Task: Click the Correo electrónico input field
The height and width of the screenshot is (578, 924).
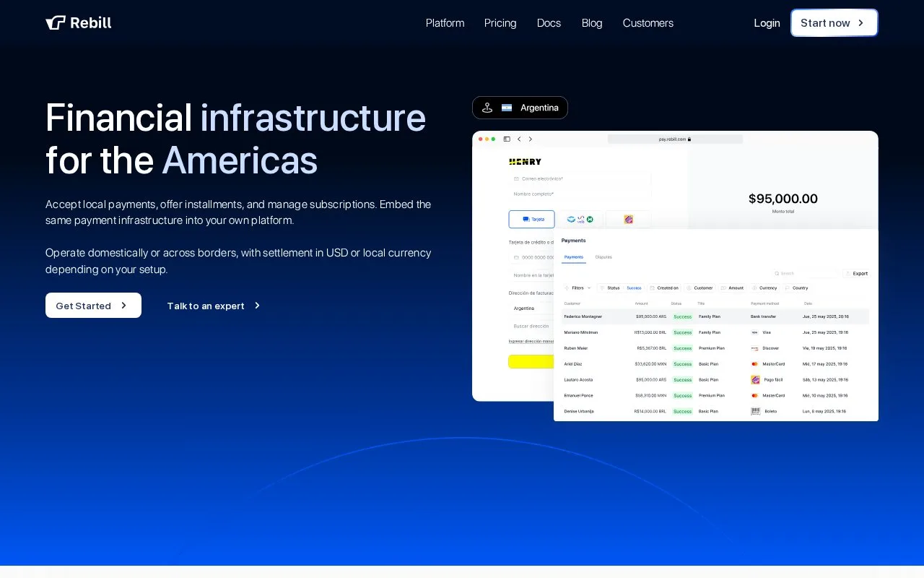Action: (580, 178)
